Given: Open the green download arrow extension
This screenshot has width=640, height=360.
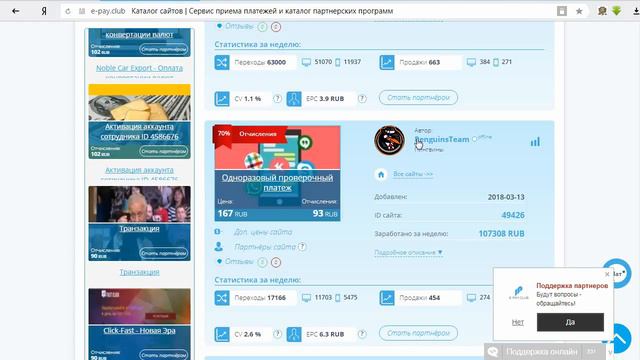Looking at the screenshot, I should click(x=616, y=11).
